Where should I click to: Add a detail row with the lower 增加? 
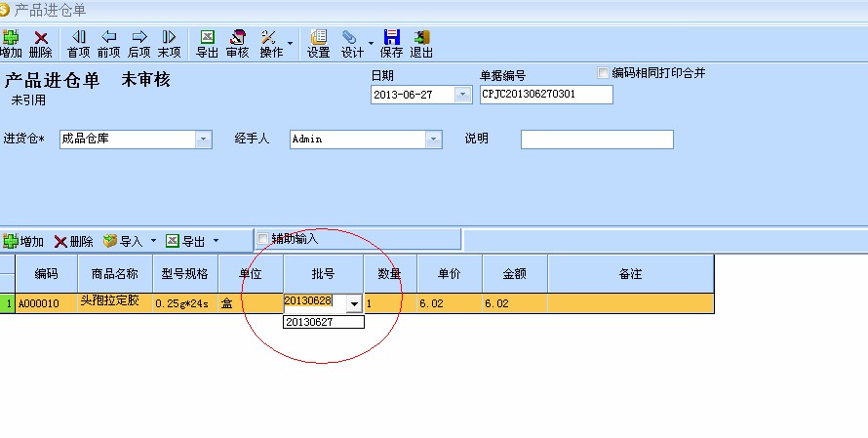pyautogui.click(x=23, y=241)
